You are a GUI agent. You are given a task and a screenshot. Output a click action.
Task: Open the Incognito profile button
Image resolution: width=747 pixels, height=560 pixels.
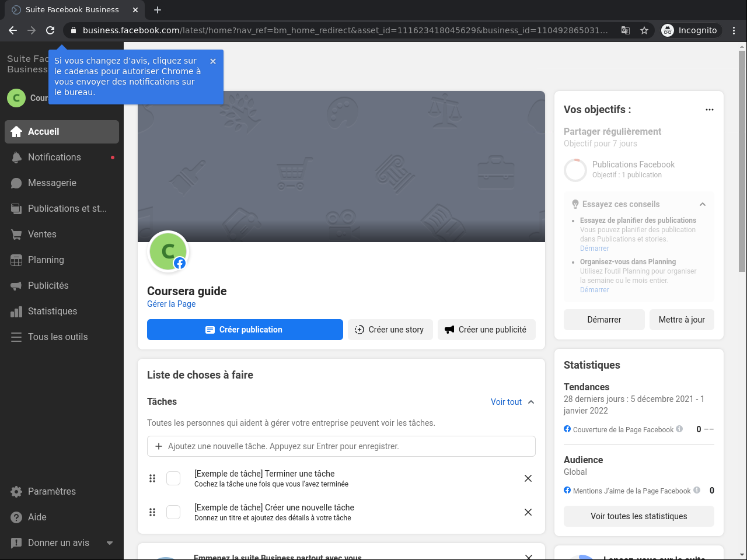coord(690,30)
